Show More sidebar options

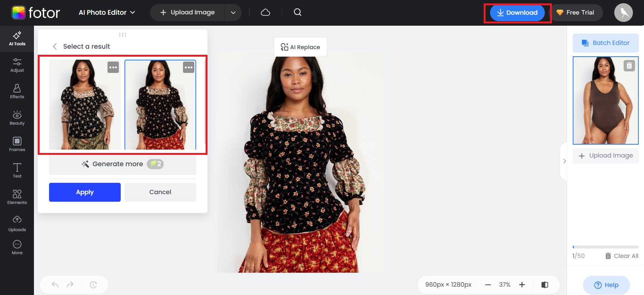click(x=17, y=248)
